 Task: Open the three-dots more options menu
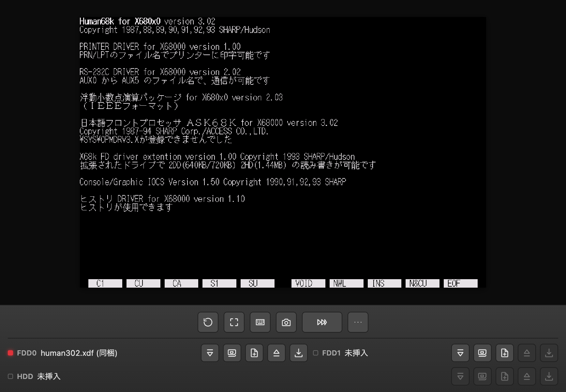click(358, 322)
